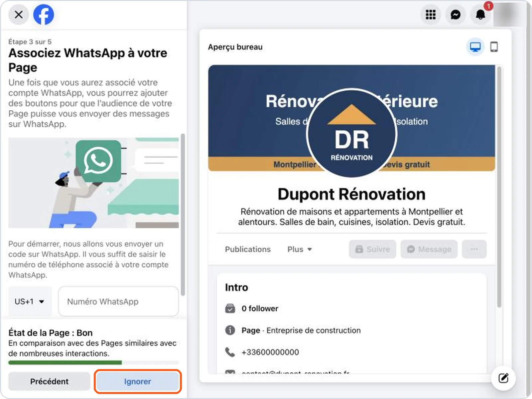Click the Message button in preview

(x=429, y=249)
